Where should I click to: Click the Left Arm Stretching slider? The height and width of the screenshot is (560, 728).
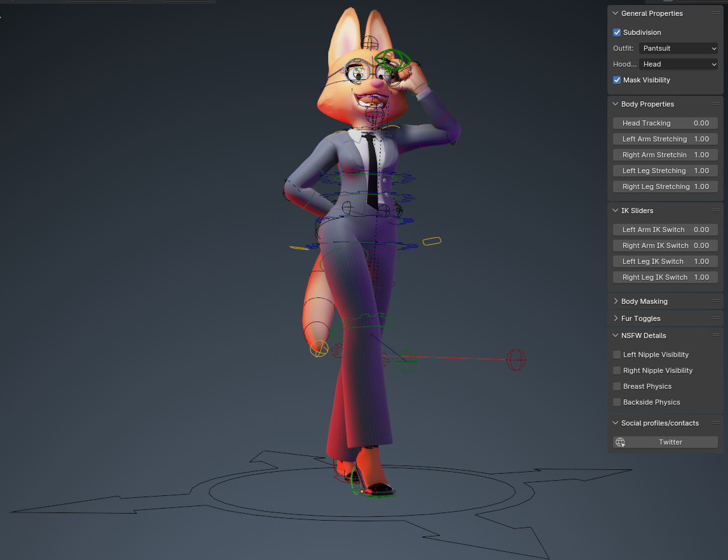click(665, 139)
